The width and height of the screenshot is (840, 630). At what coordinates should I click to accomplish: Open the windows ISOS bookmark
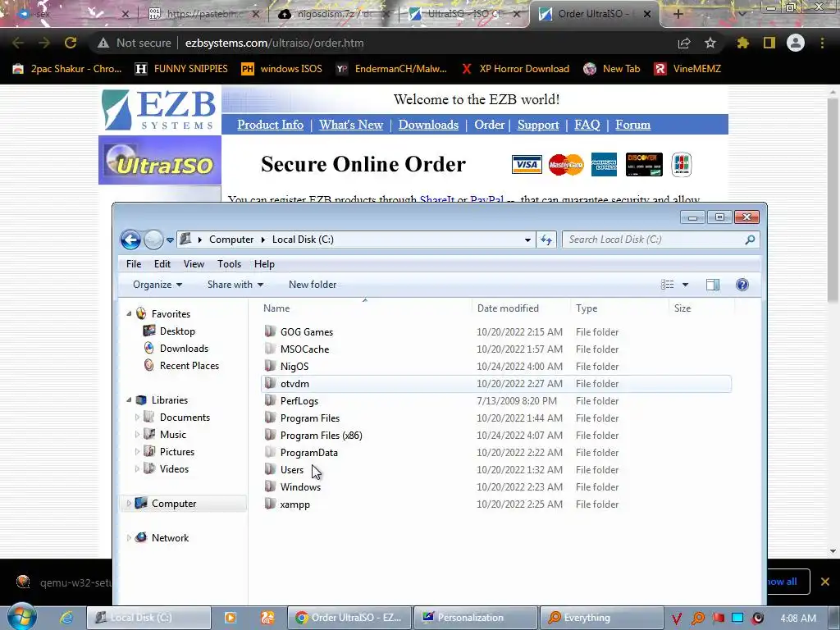coord(282,69)
